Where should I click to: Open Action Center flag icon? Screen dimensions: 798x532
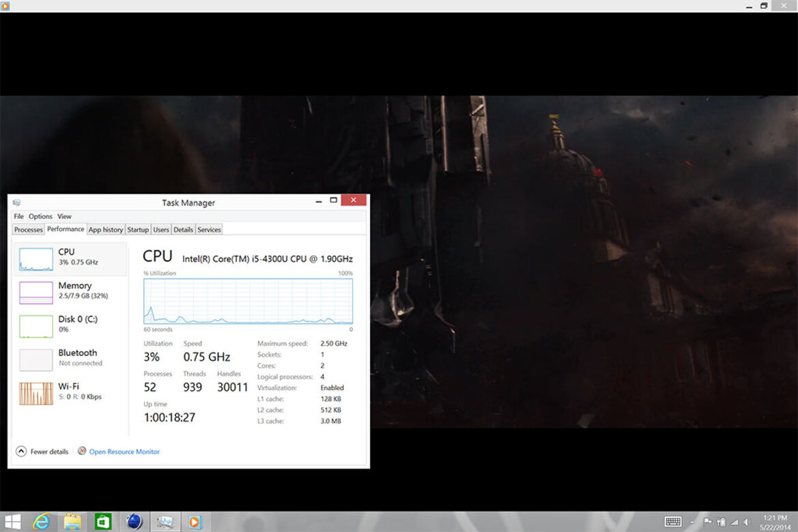707,521
